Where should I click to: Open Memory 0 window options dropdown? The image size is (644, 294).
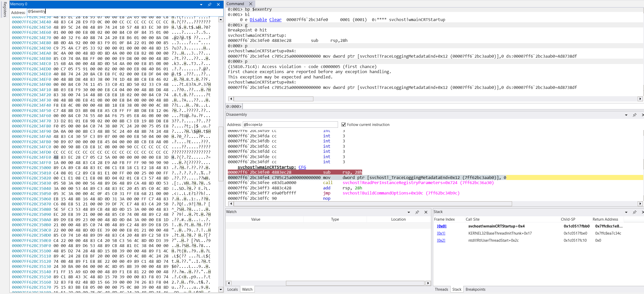[201, 5]
